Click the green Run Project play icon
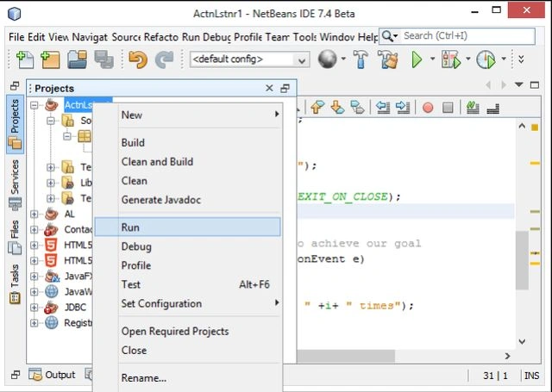The image size is (552, 392). coord(417,59)
